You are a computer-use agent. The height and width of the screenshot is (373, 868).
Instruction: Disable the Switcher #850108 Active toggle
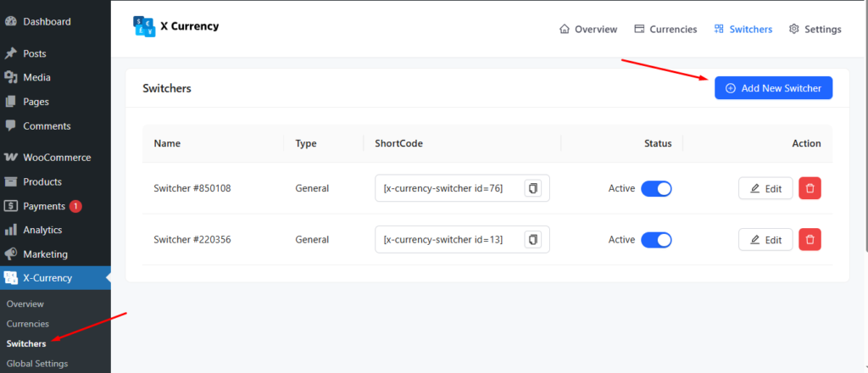click(656, 188)
